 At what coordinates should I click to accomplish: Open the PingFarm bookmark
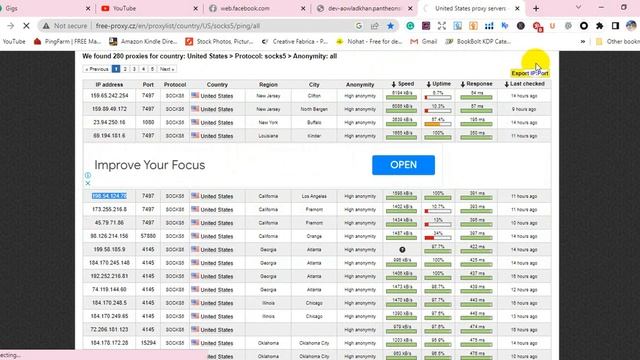68,41
